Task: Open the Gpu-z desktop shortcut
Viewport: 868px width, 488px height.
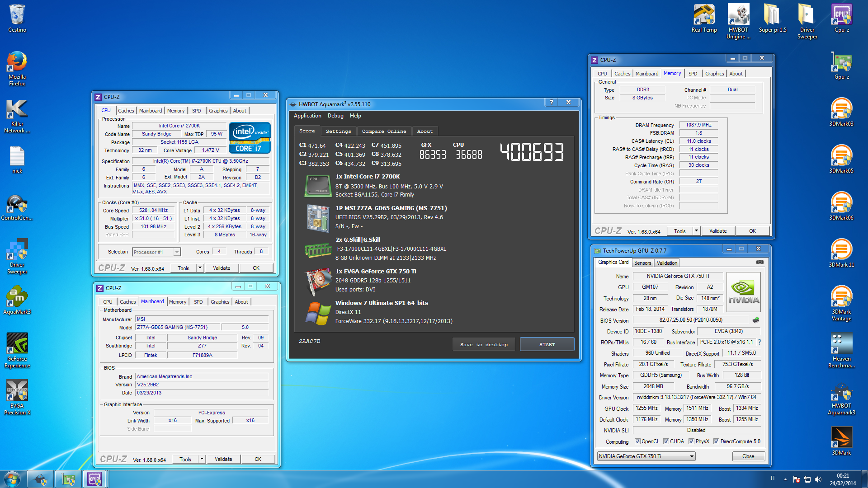Action: (x=841, y=66)
